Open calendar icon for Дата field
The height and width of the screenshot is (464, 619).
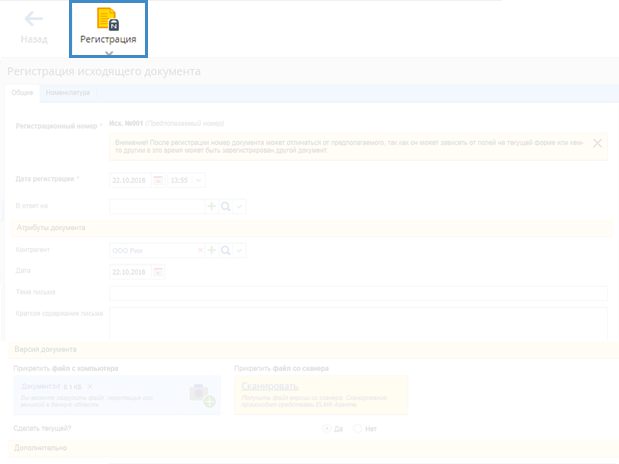[x=158, y=272]
